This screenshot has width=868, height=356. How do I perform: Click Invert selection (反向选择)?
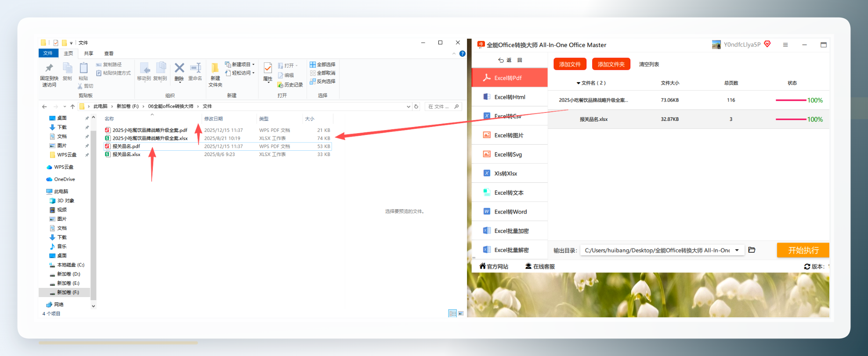[322, 81]
